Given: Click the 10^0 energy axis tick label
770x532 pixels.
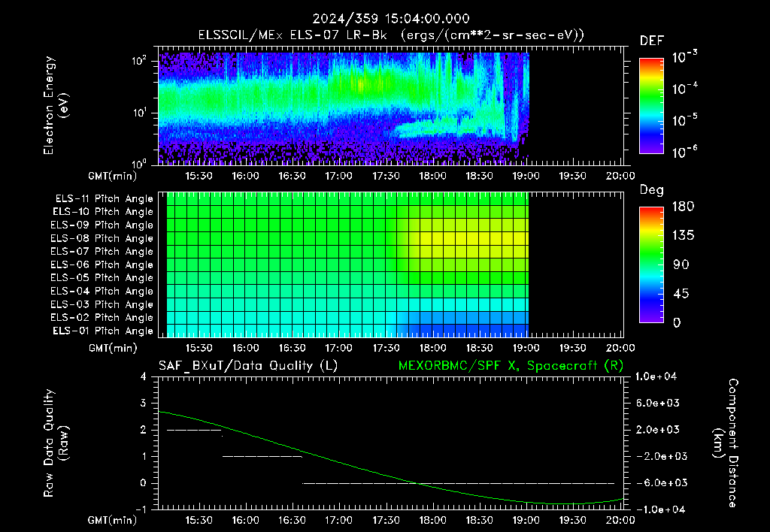Looking at the screenshot, I should pos(139,163).
